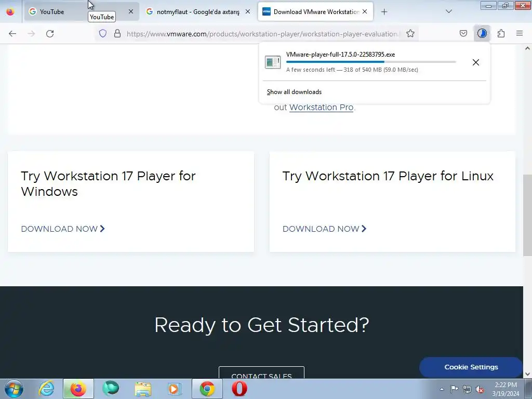This screenshot has width=532, height=399.
Task: Open Firefox View pinned icon
Action: tap(10, 12)
